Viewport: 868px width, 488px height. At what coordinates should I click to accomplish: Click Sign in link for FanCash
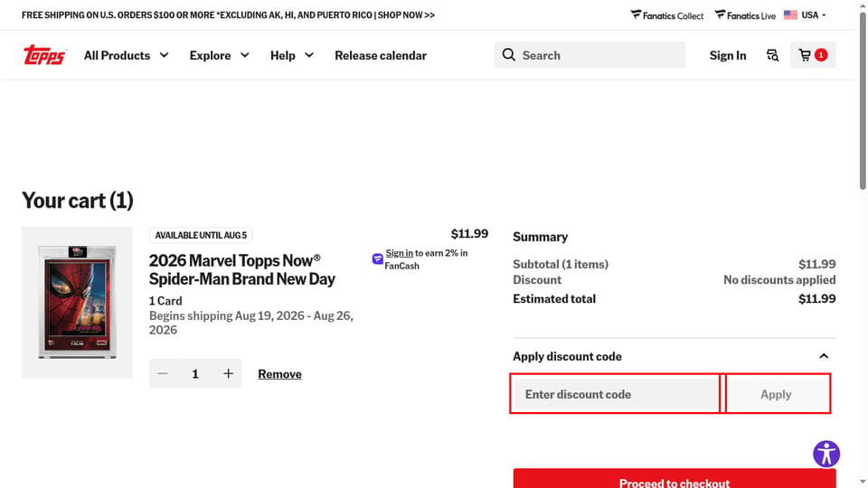(399, 253)
